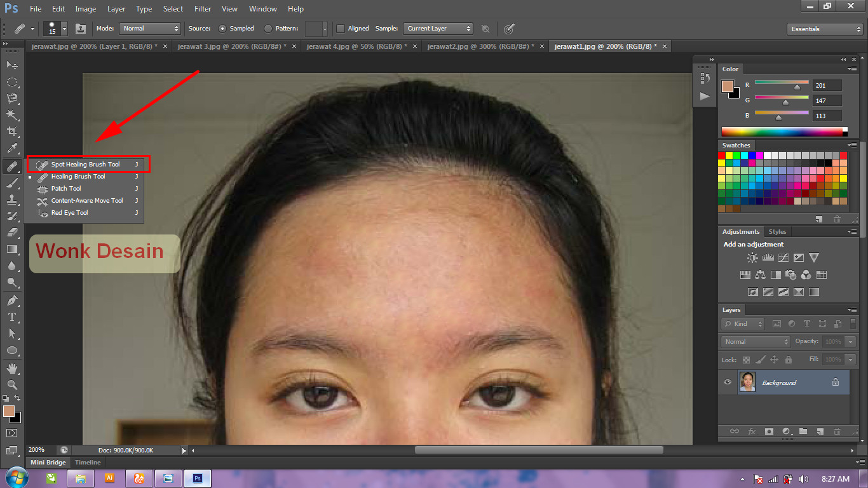Select the Path Selection tool
This screenshot has width=868, height=488.
coord(12,334)
